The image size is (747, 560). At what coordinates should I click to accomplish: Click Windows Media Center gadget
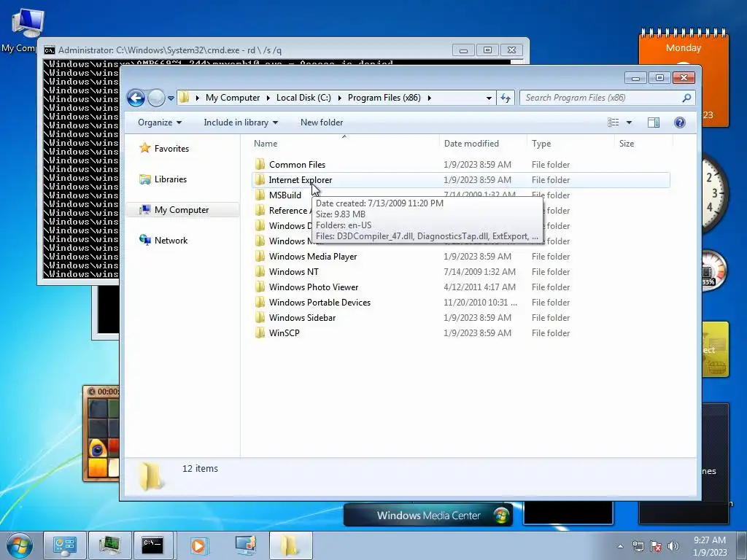427,516
